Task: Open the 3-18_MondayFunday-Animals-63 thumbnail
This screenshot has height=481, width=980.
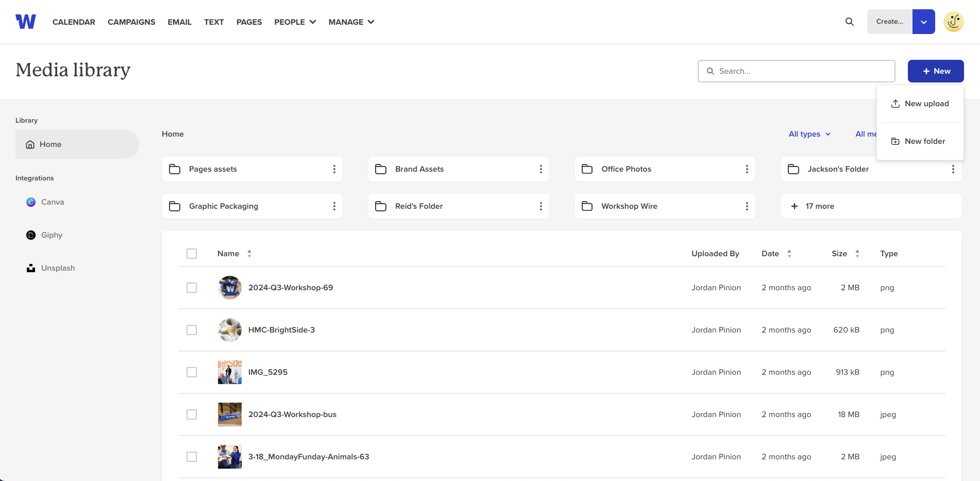Action: [x=230, y=457]
